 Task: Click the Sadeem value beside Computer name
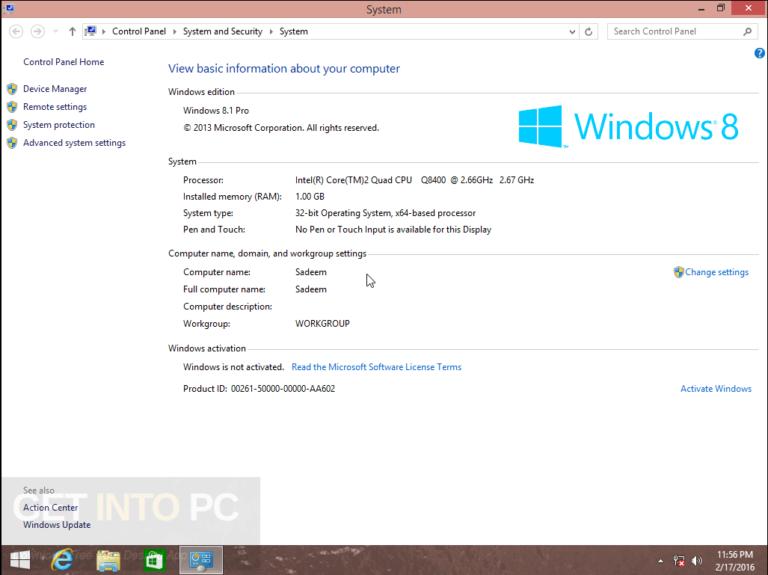[x=311, y=272]
